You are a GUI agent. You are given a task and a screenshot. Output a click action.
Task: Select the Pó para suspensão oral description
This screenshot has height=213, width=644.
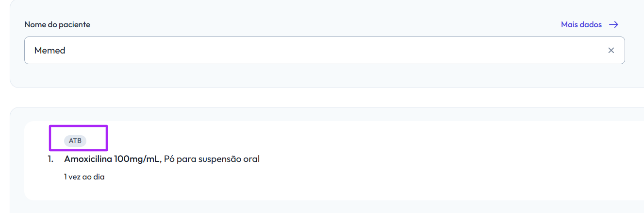[212, 159]
